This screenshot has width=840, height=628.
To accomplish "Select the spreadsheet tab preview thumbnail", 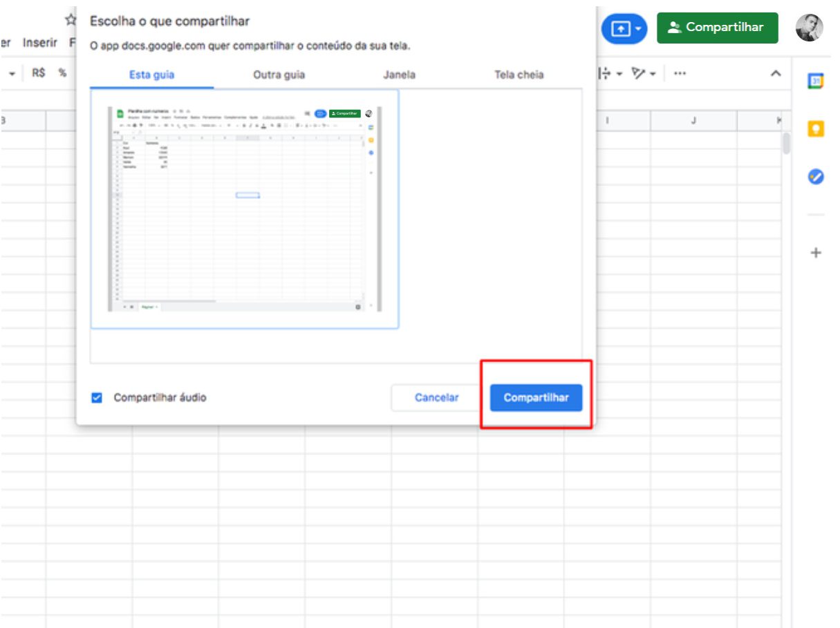I will tap(245, 209).
